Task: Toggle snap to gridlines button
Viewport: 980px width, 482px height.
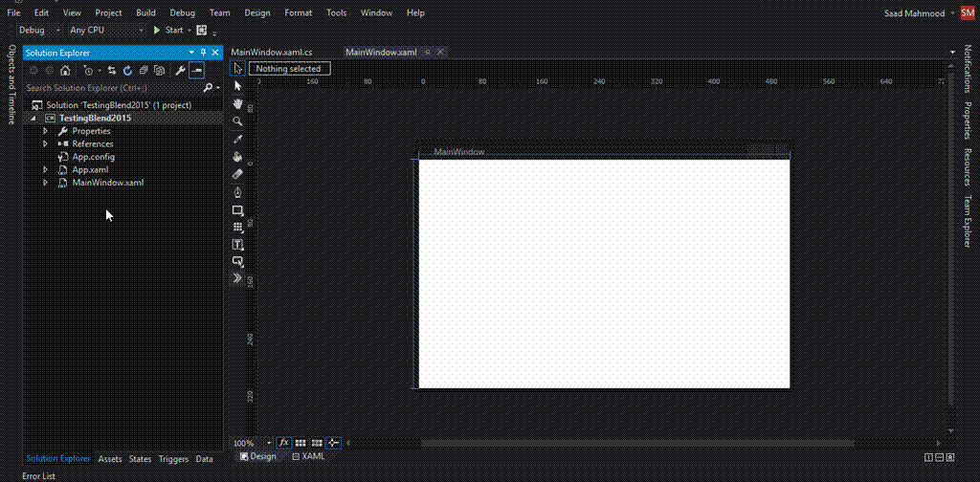Action: tap(317, 443)
